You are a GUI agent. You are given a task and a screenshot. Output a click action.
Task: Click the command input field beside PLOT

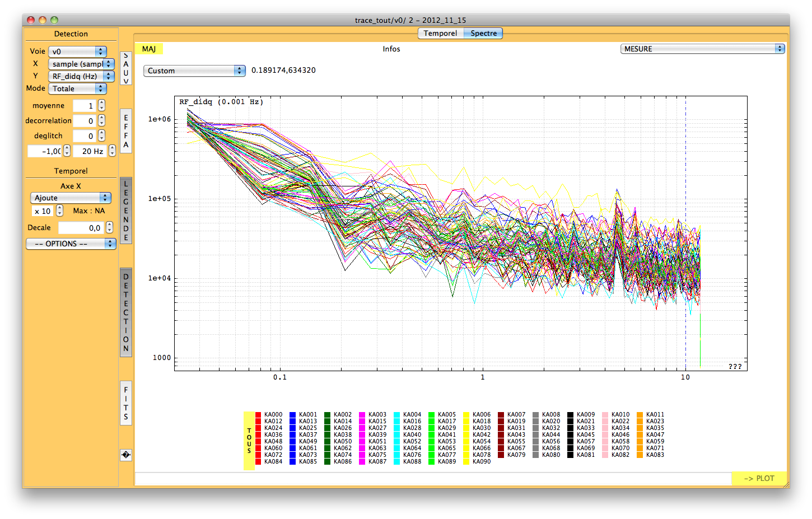click(x=433, y=478)
